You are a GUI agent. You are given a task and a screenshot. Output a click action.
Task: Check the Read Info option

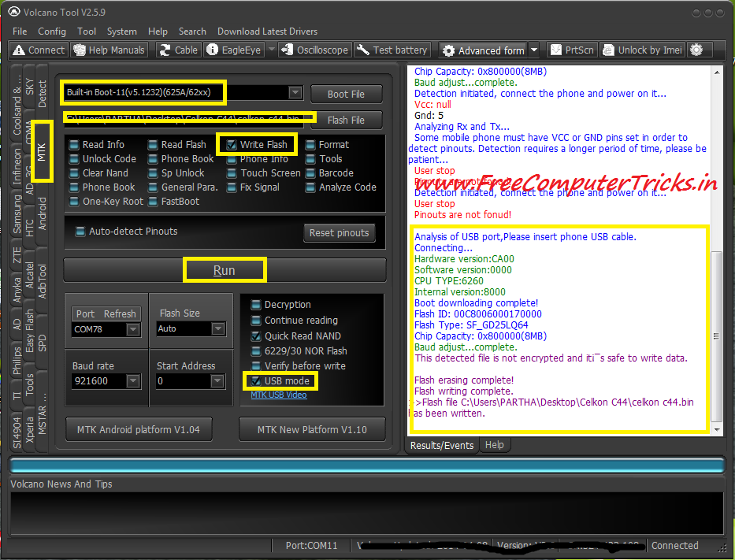tap(74, 145)
